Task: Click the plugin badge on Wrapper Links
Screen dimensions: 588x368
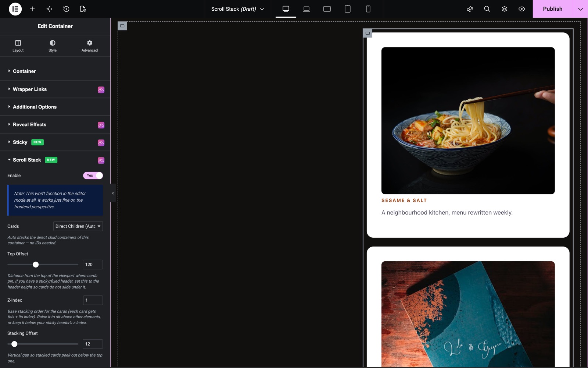Action: (101, 90)
